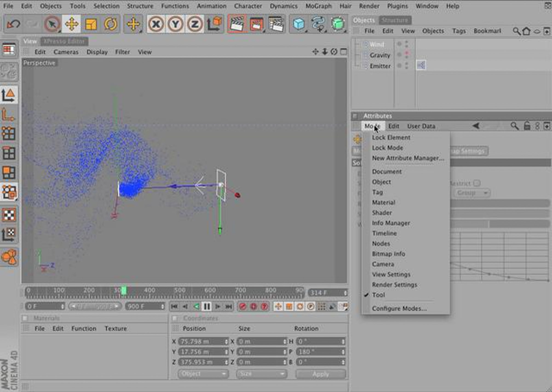Screen dimensions: 552x392
Task: Click the Undo arrow icon
Action: point(13,24)
